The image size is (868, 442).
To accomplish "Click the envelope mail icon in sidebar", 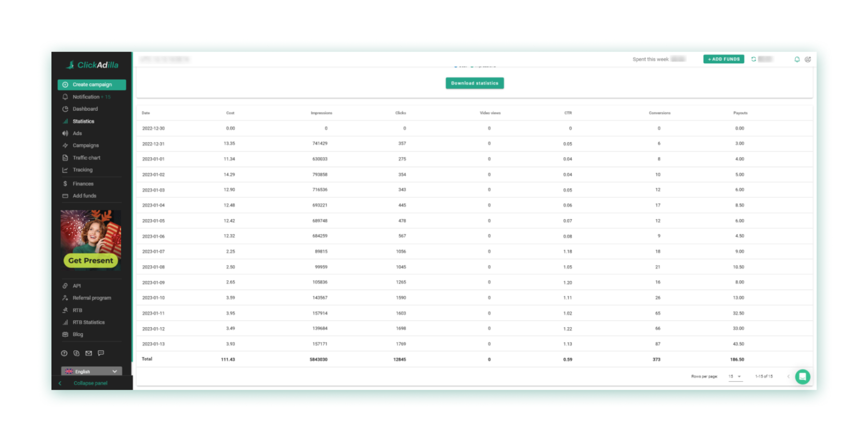I will pos(89,353).
